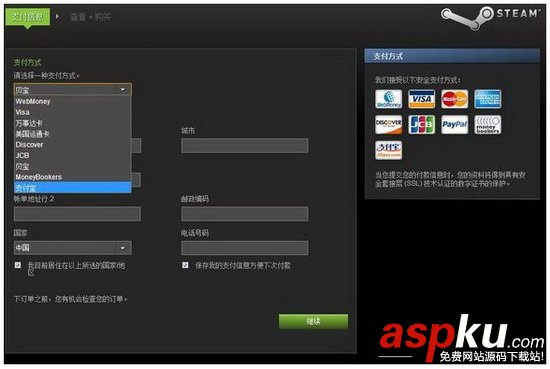Image resolution: width=550 pixels, height=369 pixels.
Task: Select Visa from the payment list
Action: point(73,112)
